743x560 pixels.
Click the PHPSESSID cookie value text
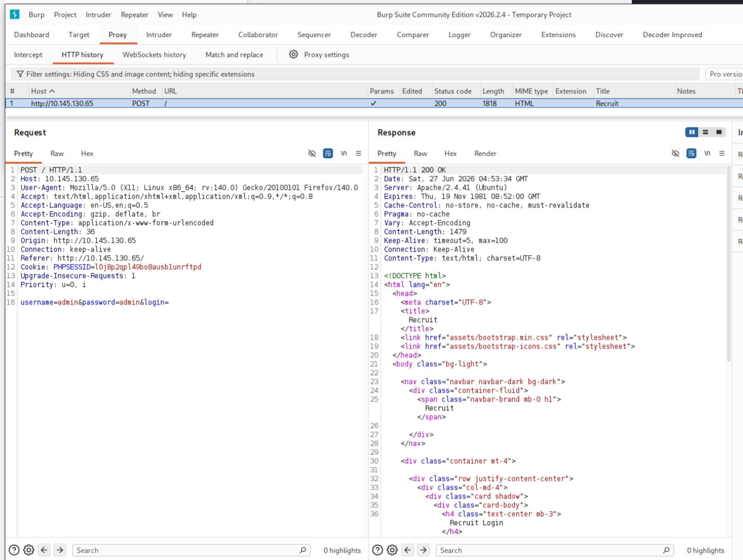pyautogui.click(x=148, y=267)
